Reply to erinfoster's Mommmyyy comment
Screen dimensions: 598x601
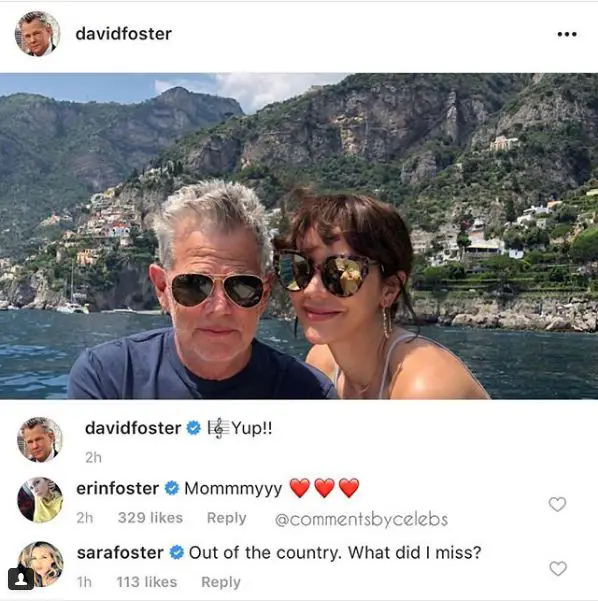coord(227,518)
